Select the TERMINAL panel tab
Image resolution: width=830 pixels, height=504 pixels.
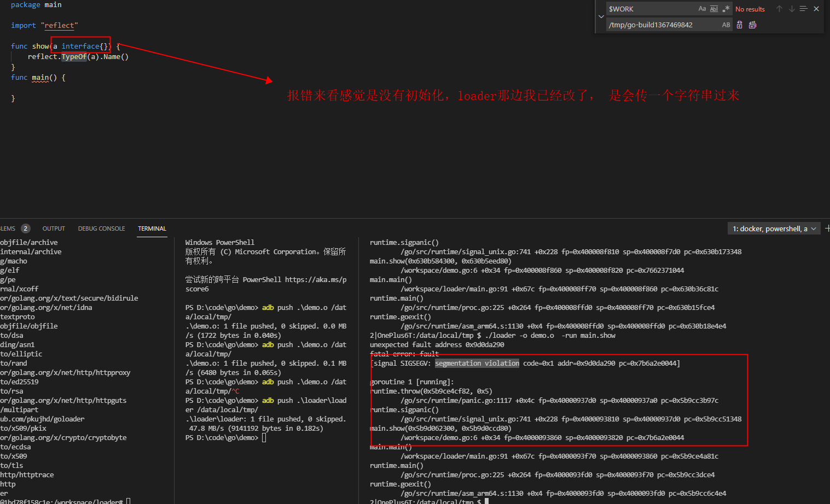click(x=152, y=228)
